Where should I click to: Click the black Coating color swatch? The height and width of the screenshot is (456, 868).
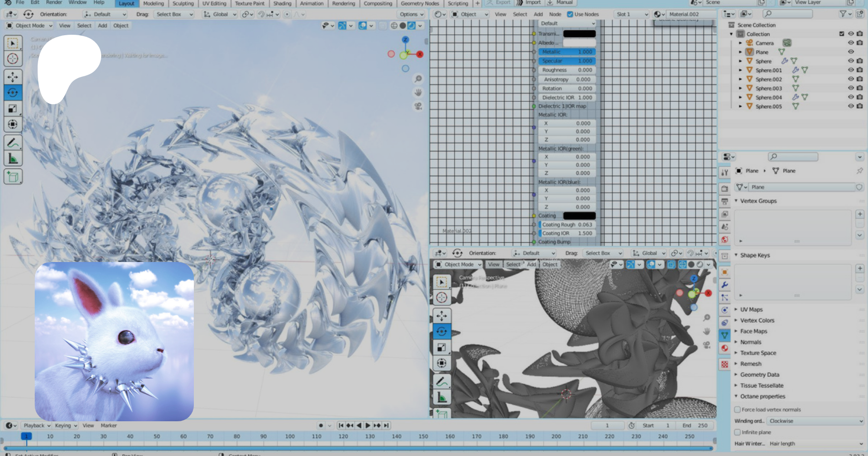click(x=579, y=216)
